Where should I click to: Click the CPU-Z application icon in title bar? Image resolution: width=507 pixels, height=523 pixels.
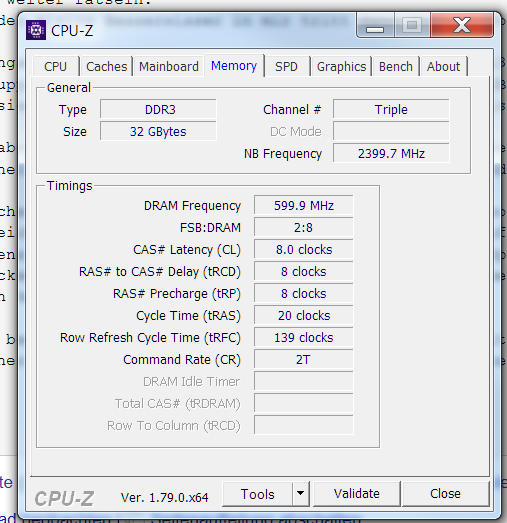[36, 30]
